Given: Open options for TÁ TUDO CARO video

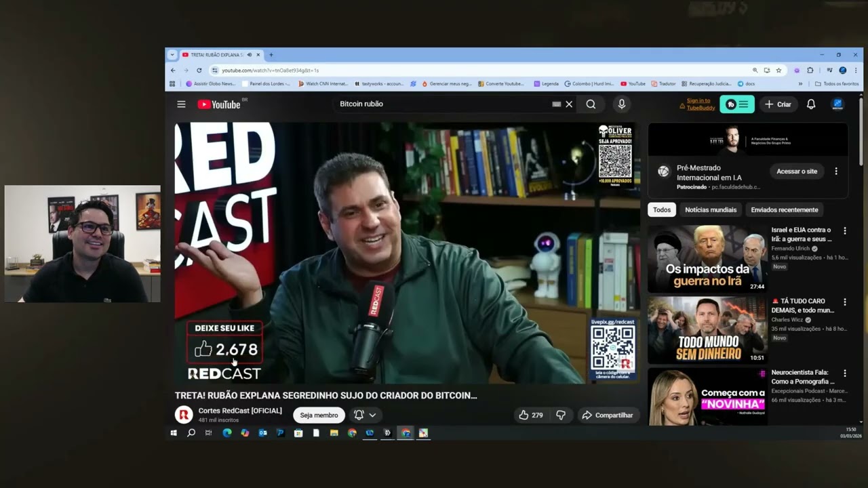Looking at the screenshot, I should pos(845,302).
